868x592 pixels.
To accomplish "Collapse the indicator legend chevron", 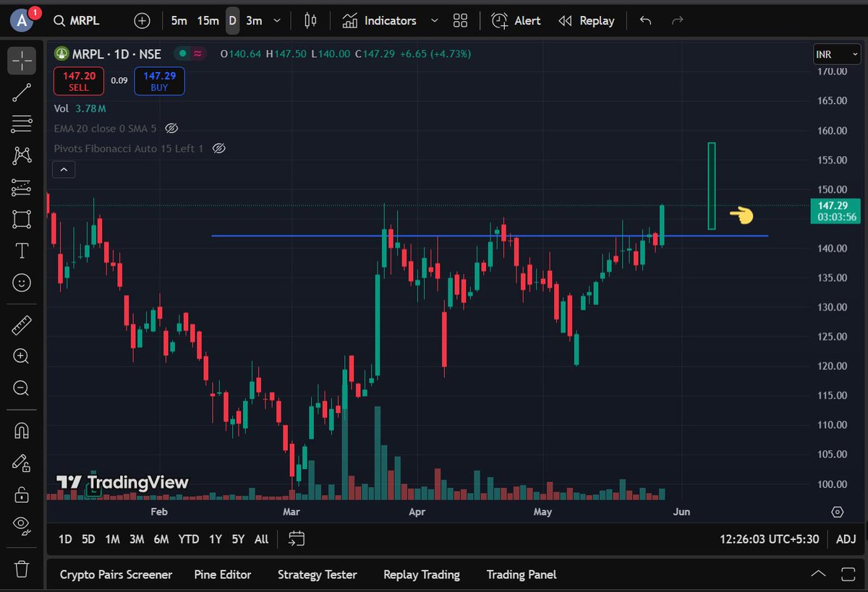I will [x=64, y=170].
